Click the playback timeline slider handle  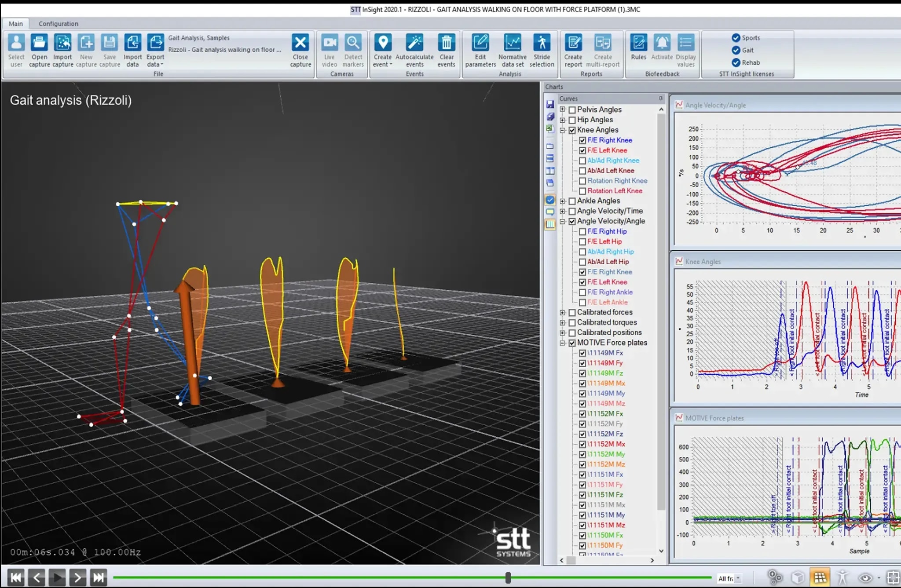click(x=508, y=577)
